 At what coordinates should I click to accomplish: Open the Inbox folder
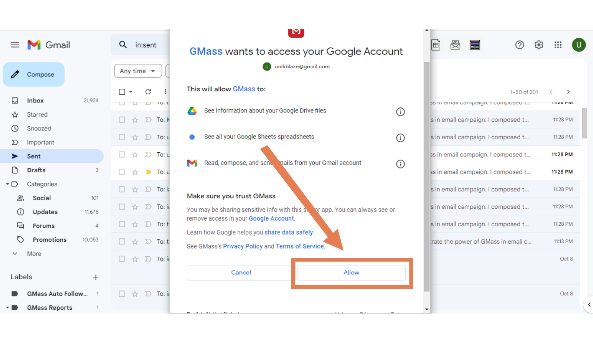click(52, 101)
